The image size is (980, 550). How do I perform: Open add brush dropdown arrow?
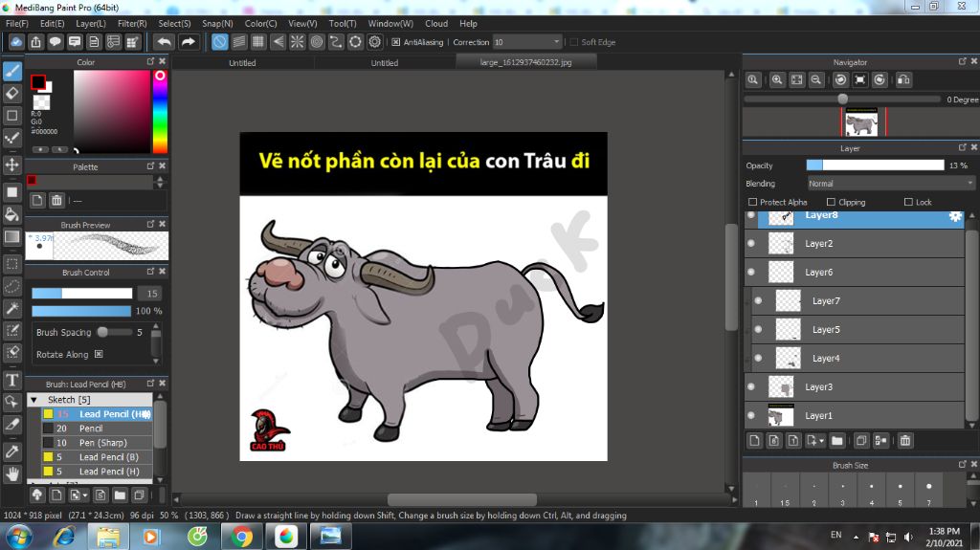(x=85, y=495)
